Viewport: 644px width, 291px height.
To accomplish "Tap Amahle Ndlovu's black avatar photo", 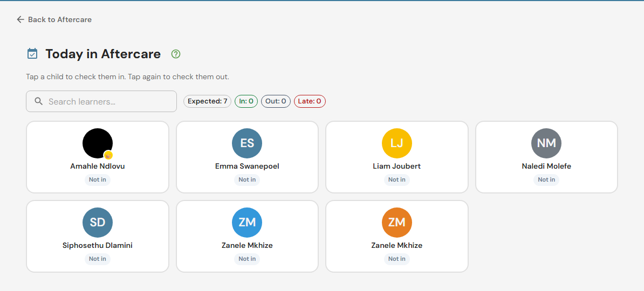I will (97, 143).
